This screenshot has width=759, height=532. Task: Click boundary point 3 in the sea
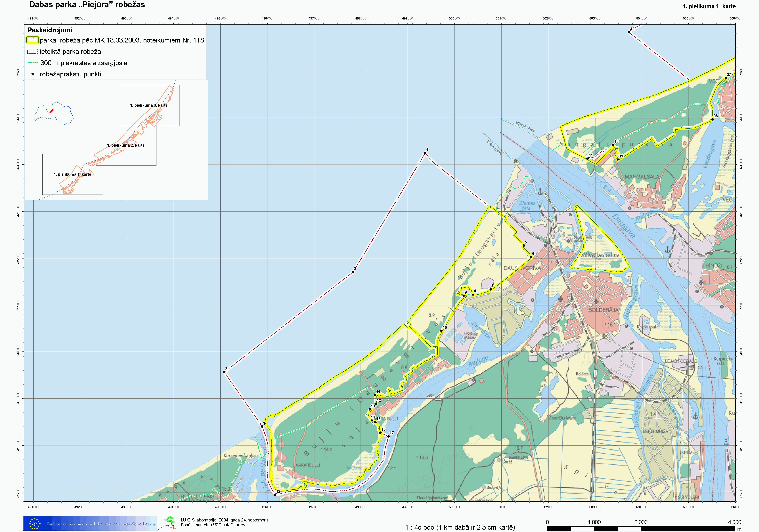click(x=353, y=272)
